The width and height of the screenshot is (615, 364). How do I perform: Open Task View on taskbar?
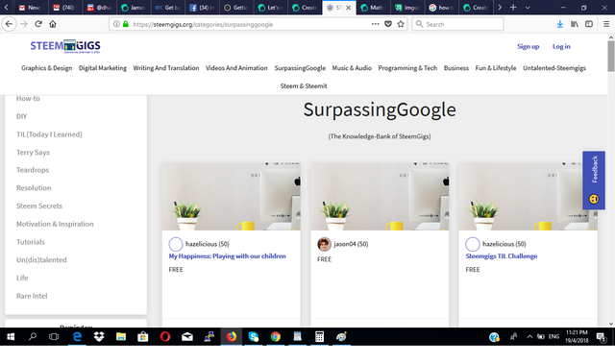click(x=54, y=336)
